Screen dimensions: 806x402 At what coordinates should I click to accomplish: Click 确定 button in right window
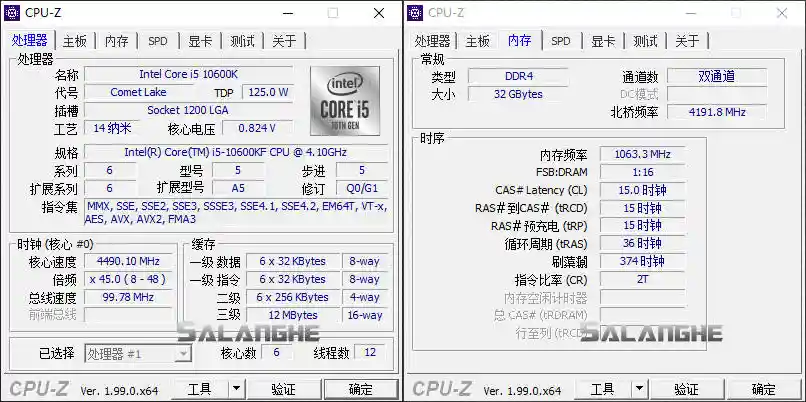(764, 390)
